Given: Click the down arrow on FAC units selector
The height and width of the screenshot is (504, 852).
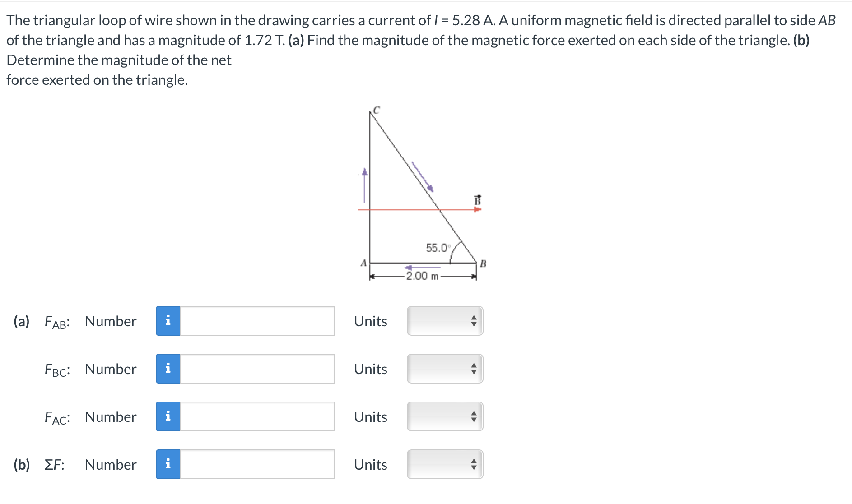Looking at the screenshot, I should point(473,420).
